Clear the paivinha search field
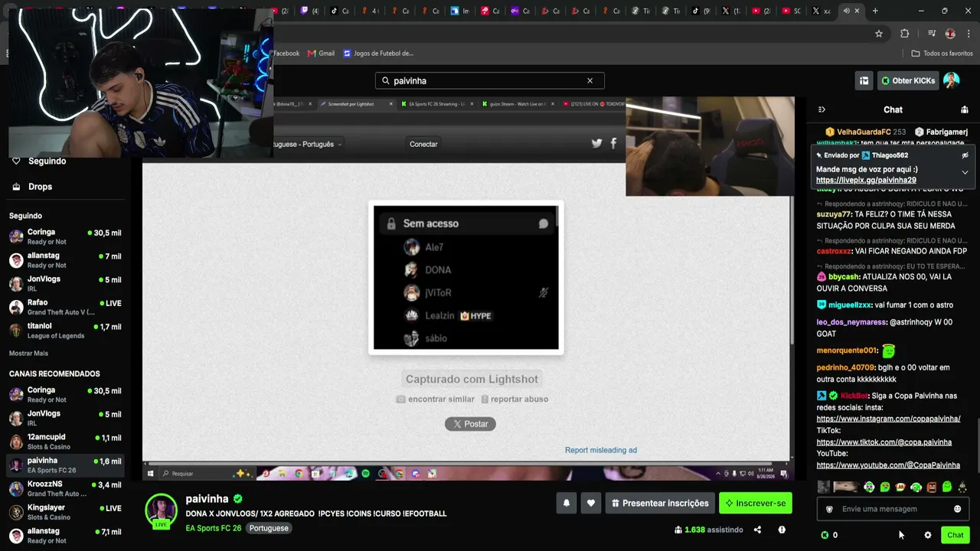Image resolution: width=980 pixels, height=551 pixels. tap(590, 80)
